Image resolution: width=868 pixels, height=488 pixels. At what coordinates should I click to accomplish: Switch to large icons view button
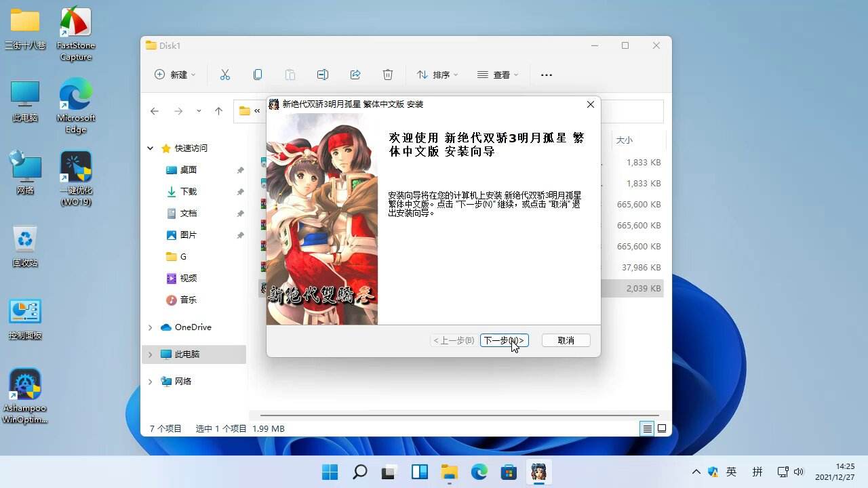662,428
